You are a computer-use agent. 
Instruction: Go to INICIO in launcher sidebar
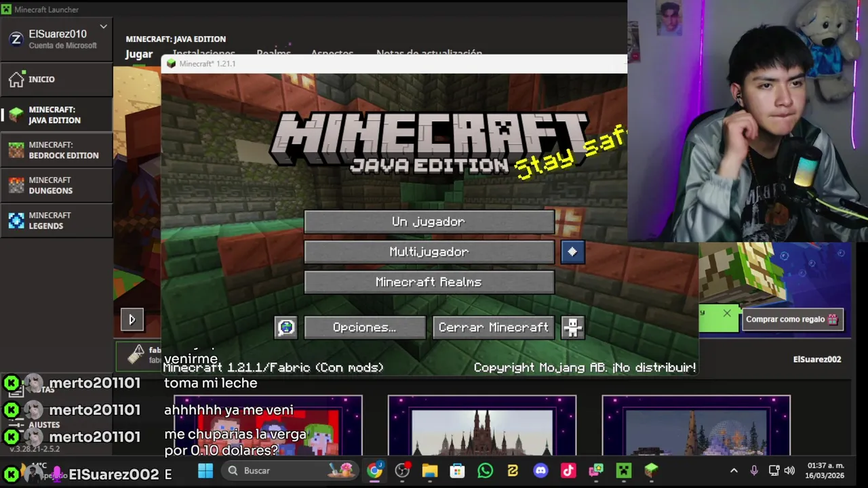56,79
